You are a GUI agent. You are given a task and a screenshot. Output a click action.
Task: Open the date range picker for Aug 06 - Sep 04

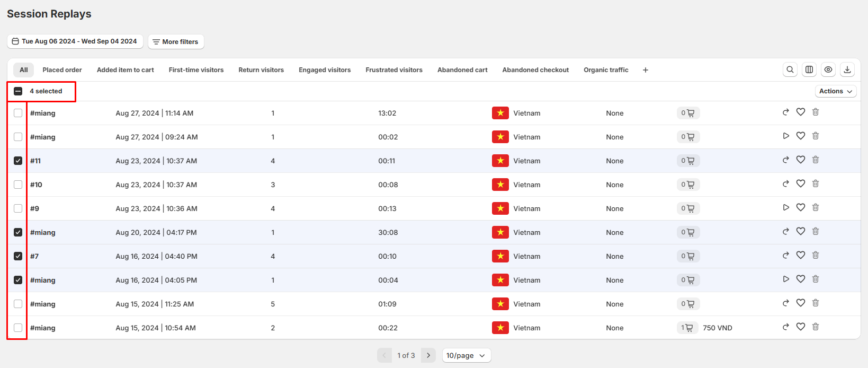coord(75,41)
